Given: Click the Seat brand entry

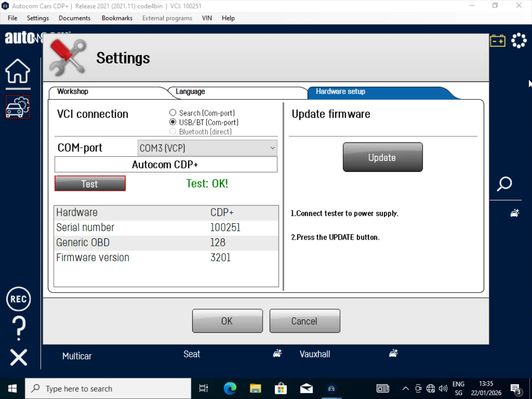Looking at the screenshot, I should click(192, 354).
